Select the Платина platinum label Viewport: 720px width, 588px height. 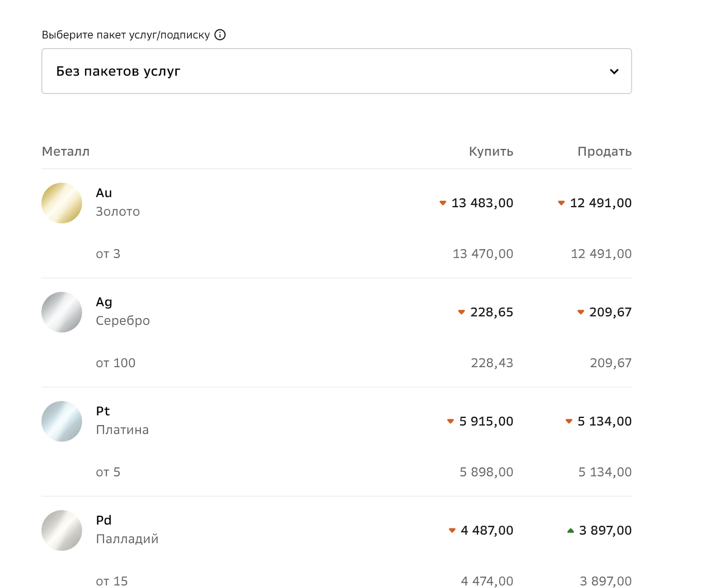tap(122, 430)
